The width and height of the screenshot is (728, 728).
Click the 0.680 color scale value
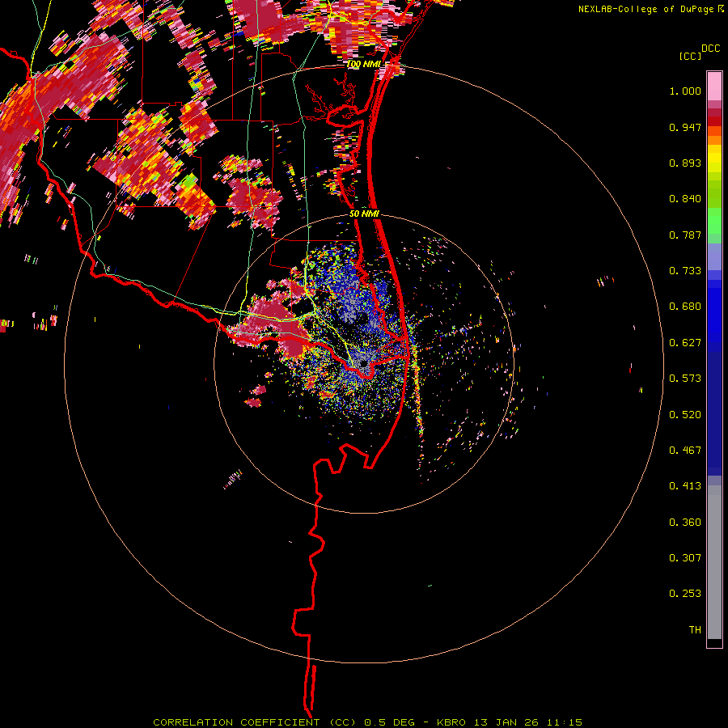pos(685,307)
